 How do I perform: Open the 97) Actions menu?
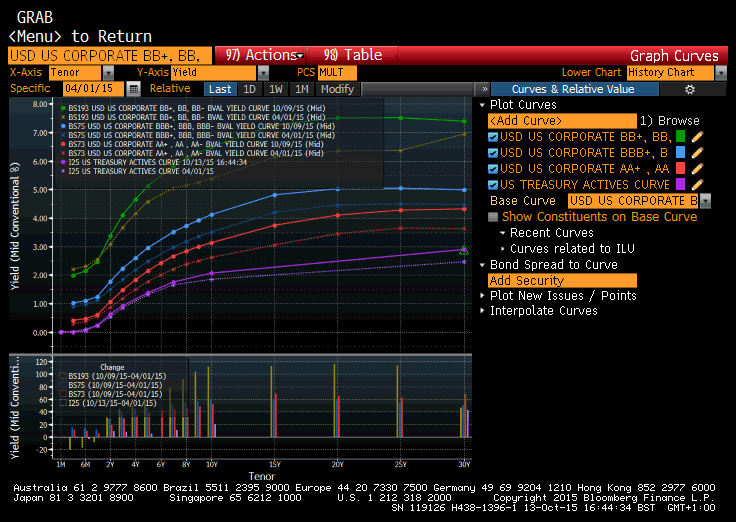click(x=261, y=55)
